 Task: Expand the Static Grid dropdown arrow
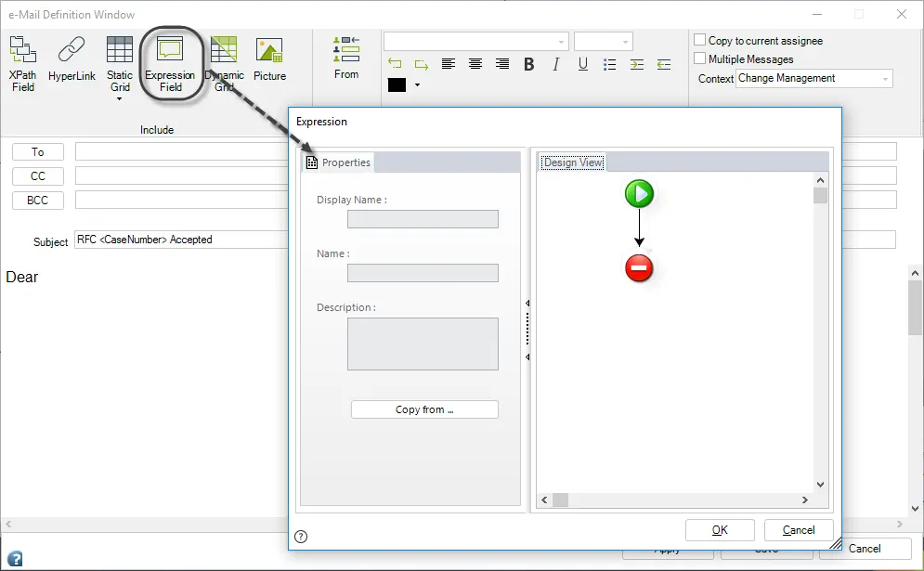pos(119,98)
